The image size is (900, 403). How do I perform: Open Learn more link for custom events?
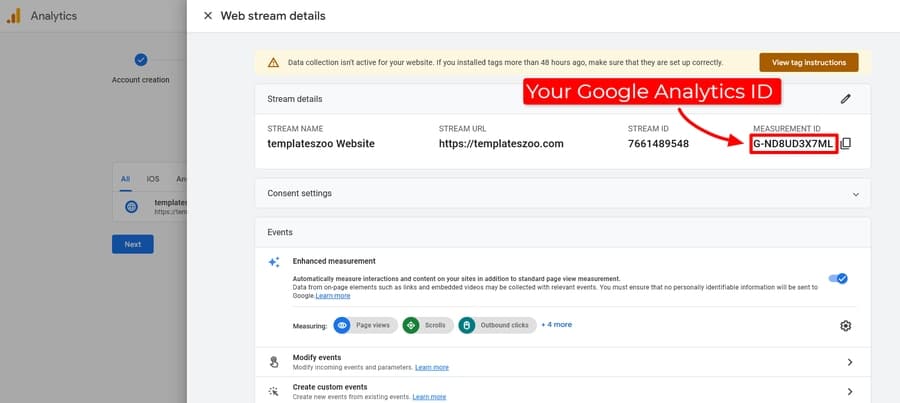click(x=429, y=397)
